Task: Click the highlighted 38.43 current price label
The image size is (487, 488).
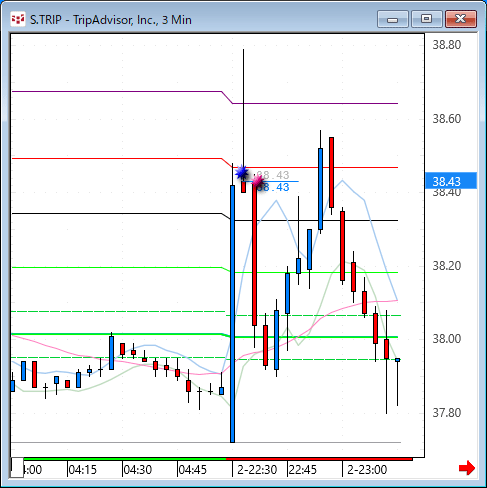Action: click(x=451, y=181)
